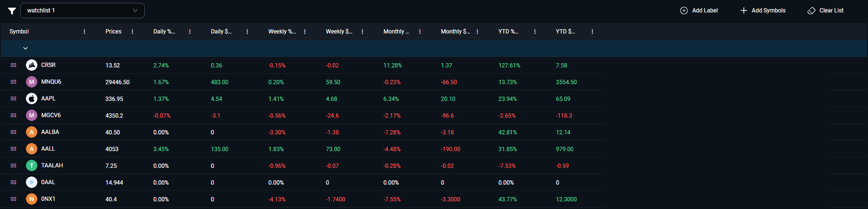Click the 0NX1 row drag handle

pos(13,199)
